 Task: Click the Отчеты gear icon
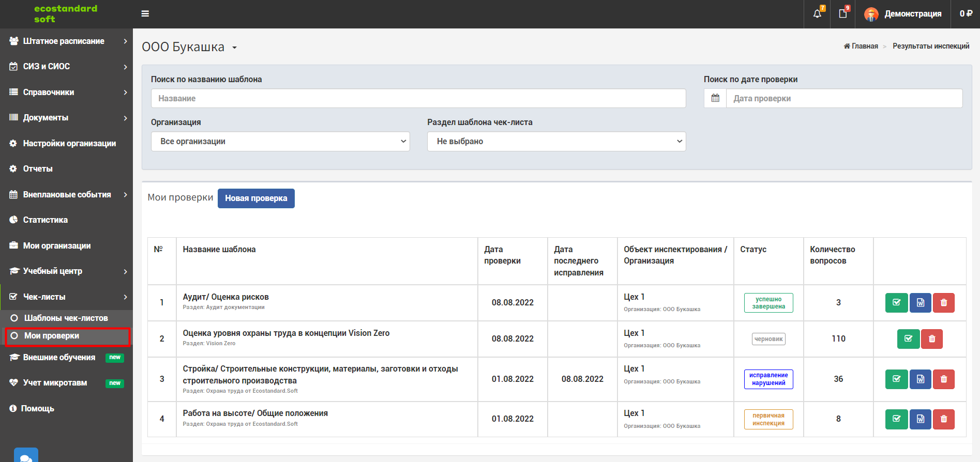pyautogui.click(x=13, y=168)
